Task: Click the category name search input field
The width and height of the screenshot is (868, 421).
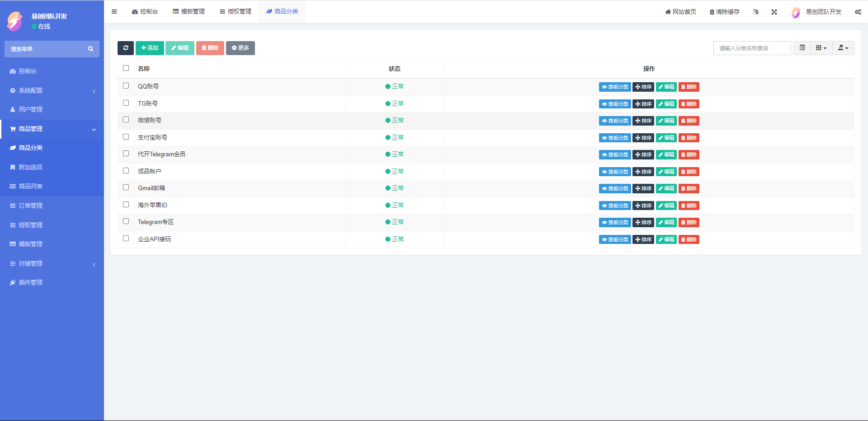Action: (752, 48)
